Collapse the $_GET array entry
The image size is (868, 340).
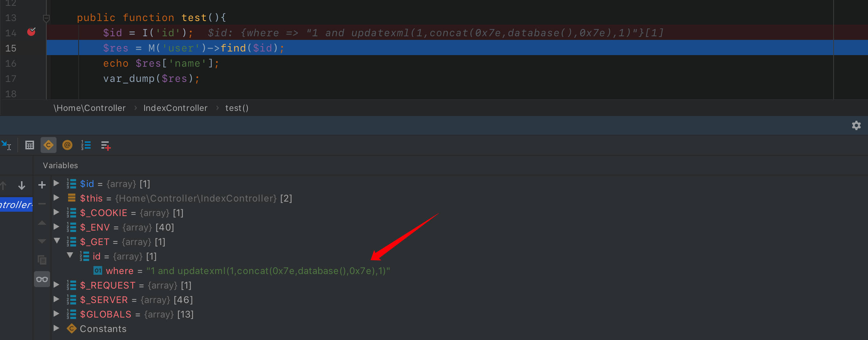click(57, 241)
